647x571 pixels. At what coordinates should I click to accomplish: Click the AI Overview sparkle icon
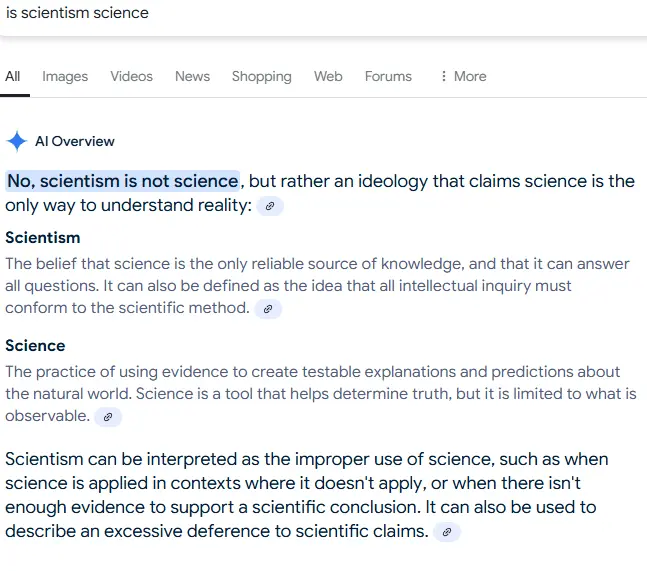pos(16,141)
